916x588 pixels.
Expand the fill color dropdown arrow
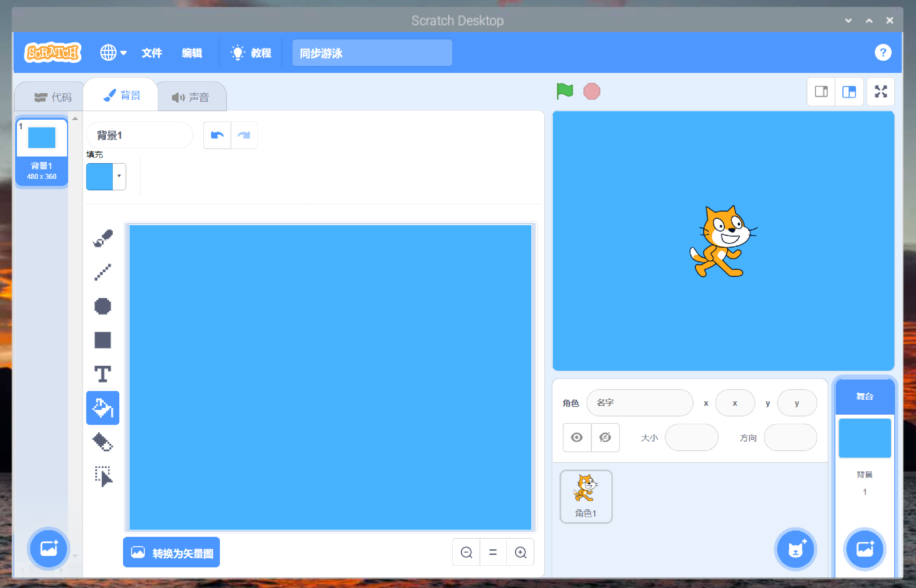point(119,176)
